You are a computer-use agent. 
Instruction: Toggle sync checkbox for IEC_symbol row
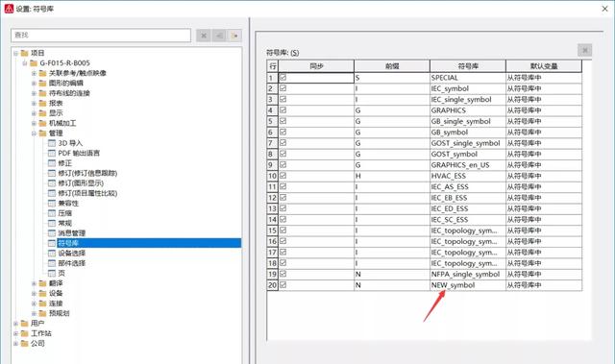click(283, 88)
